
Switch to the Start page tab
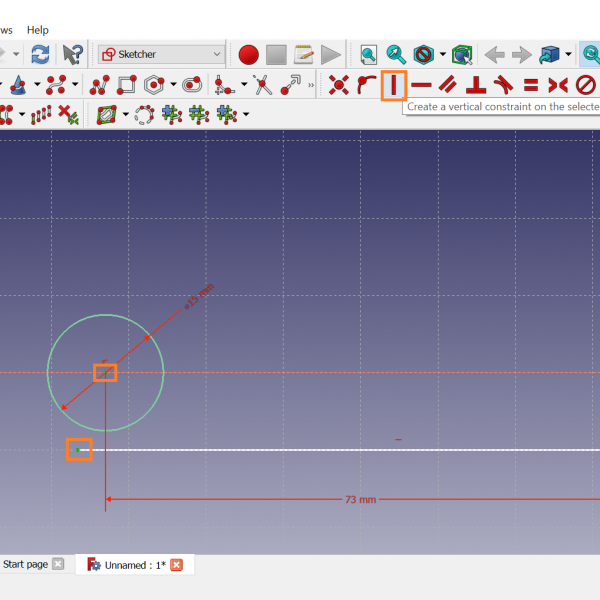tap(25, 565)
